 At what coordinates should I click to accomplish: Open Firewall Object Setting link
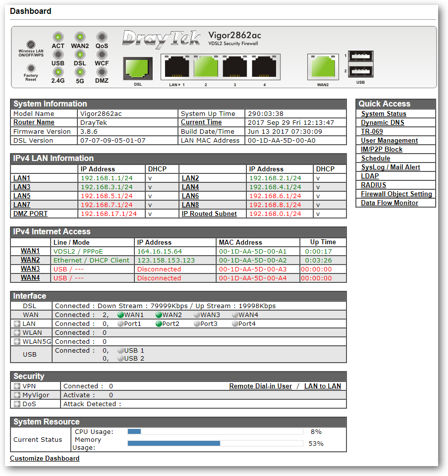[396, 194]
